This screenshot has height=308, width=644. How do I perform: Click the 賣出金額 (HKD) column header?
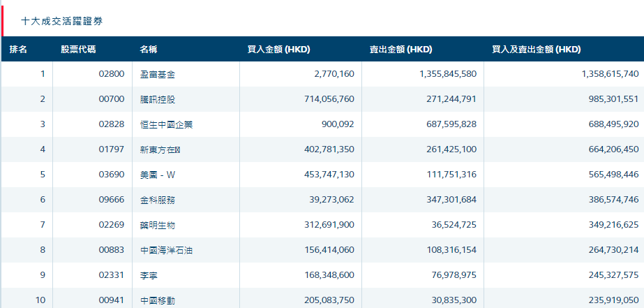tap(401, 50)
